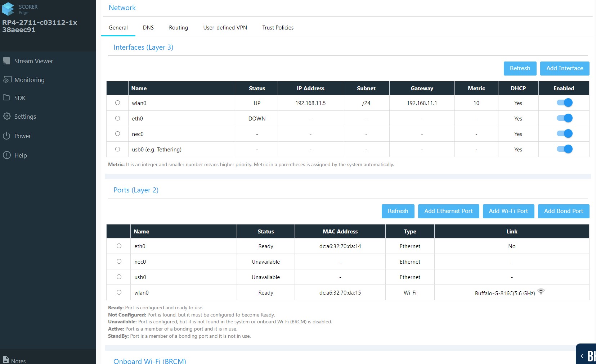Viewport: 596px width, 364px height.
Task: Open the Notes document icon
Action: coord(6,360)
